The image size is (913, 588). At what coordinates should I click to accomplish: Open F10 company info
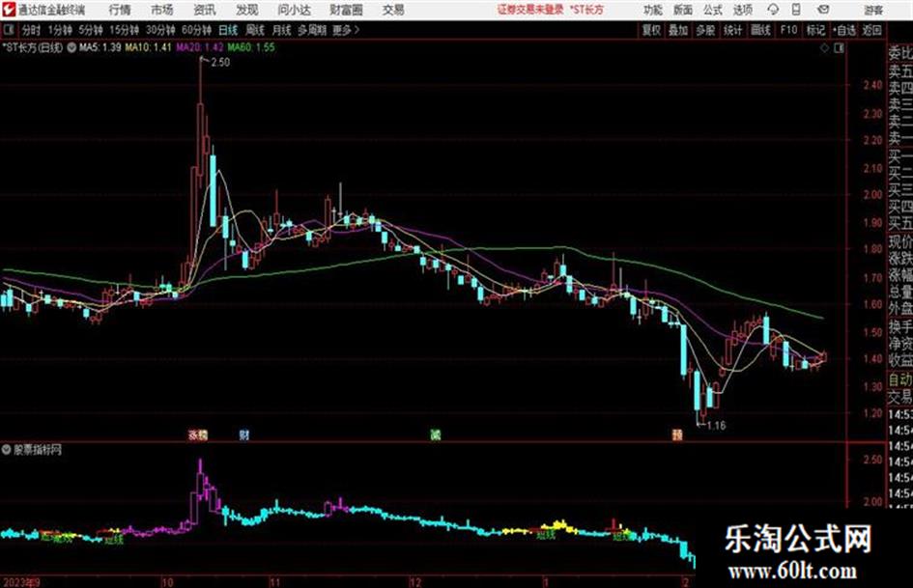point(788,30)
